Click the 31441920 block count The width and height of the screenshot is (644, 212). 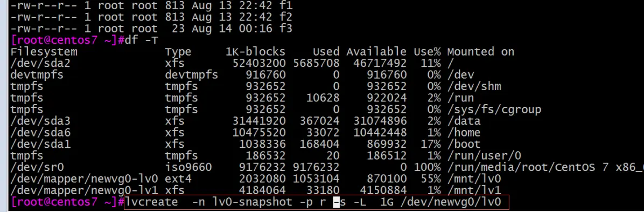coord(258,121)
